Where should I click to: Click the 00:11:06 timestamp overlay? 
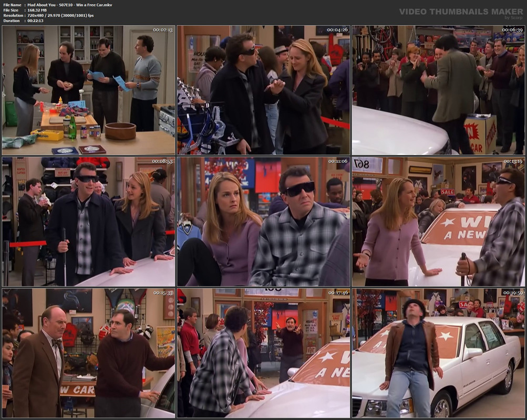pos(338,161)
